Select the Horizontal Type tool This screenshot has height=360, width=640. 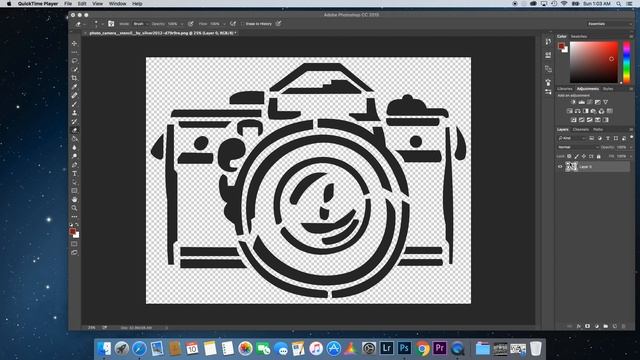click(74, 174)
